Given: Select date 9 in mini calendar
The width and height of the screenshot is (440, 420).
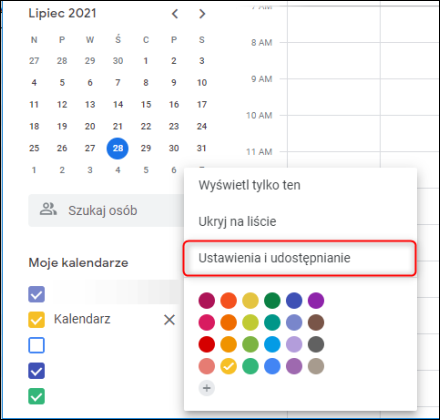Looking at the screenshot, I should pos(174,83).
